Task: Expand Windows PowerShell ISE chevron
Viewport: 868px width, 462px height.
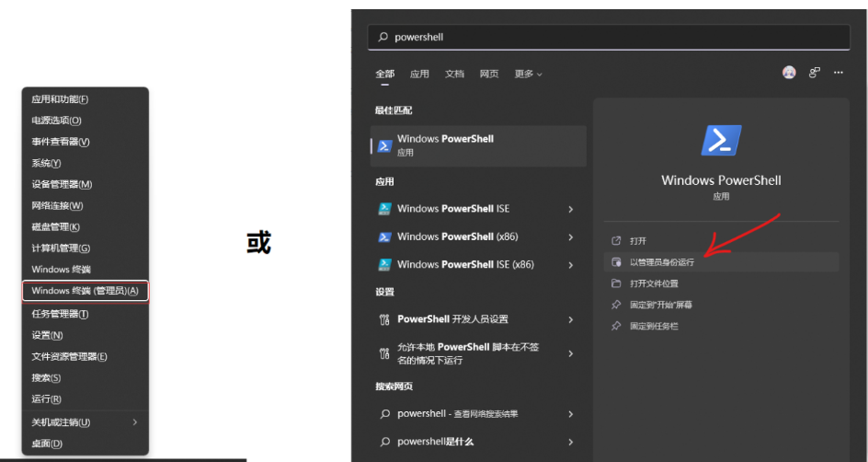Action: 571,209
